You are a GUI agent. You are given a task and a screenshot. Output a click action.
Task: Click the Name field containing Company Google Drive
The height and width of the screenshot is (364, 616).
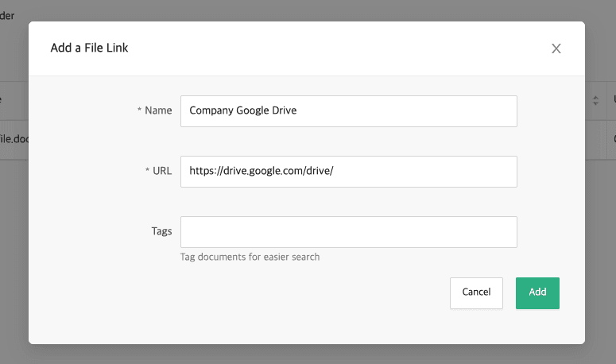coord(348,111)
